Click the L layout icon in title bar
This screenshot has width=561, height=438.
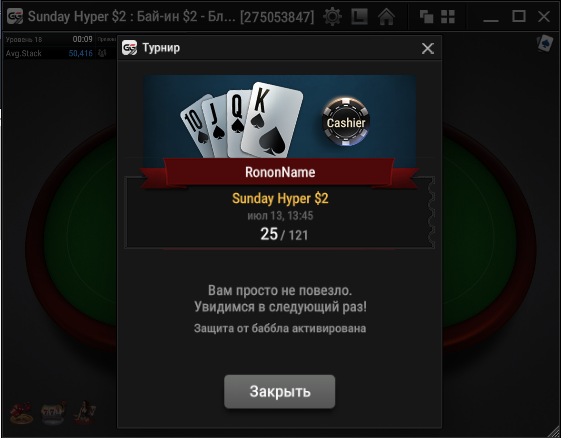pos(359,16)
